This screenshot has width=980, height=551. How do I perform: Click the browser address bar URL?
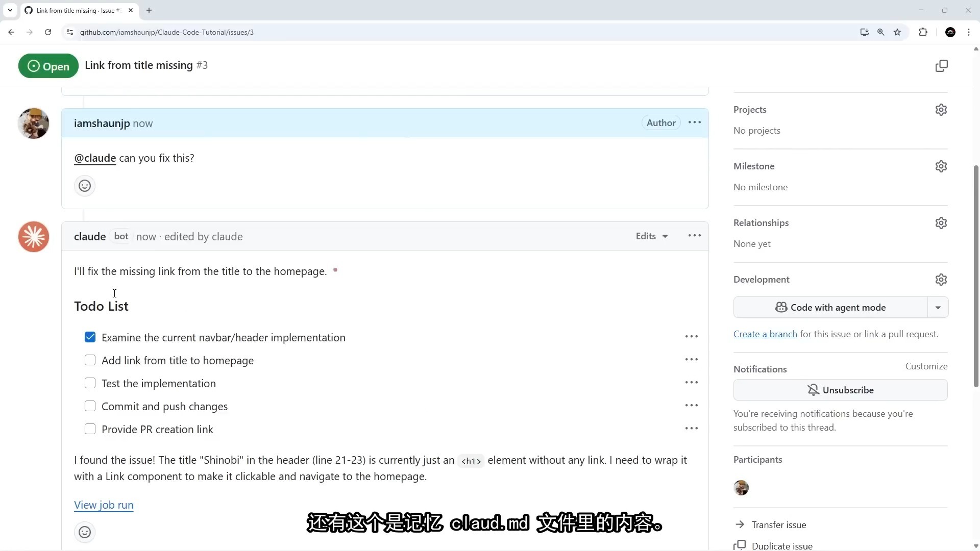pos(167,32)
